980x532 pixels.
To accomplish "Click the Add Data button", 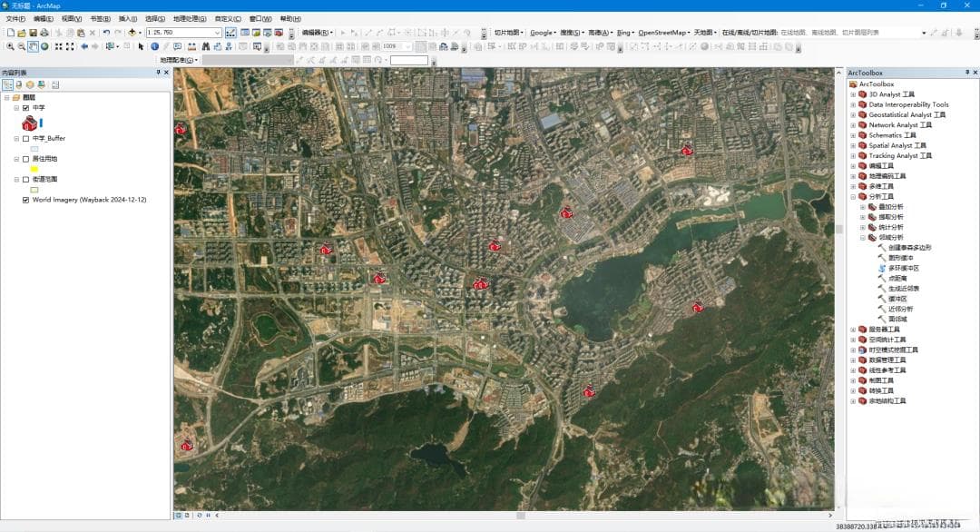I will tap(132, 33).
